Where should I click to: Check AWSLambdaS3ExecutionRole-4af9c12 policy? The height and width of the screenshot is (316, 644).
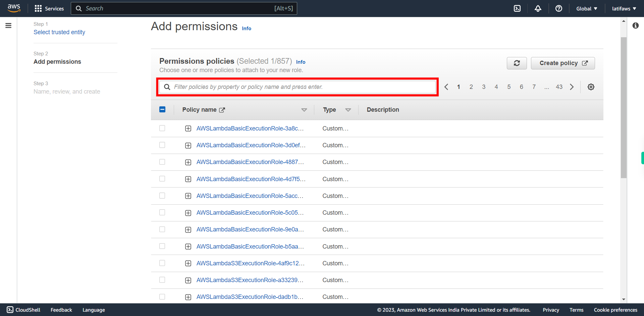162,263
